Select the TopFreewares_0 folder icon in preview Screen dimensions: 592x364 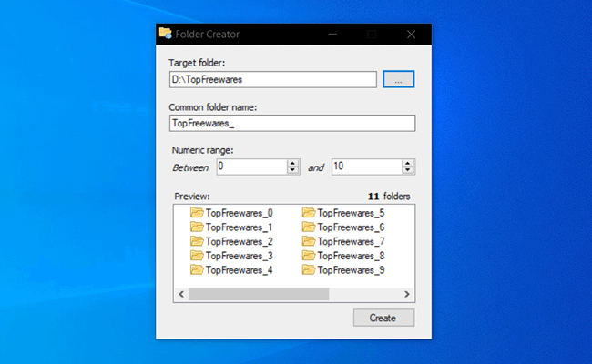(x=197, y=213)
